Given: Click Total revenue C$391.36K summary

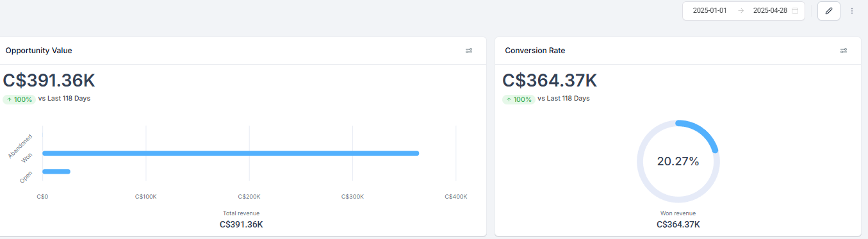Looking at the screenshot, I should [242, 219].
